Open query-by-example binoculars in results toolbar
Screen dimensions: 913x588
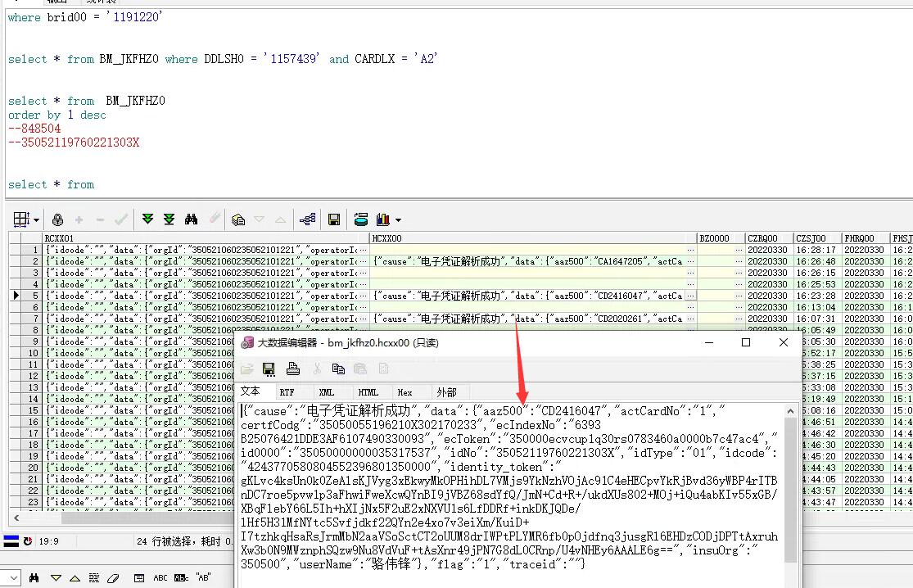pyautogui.click(x=191, y=219)
